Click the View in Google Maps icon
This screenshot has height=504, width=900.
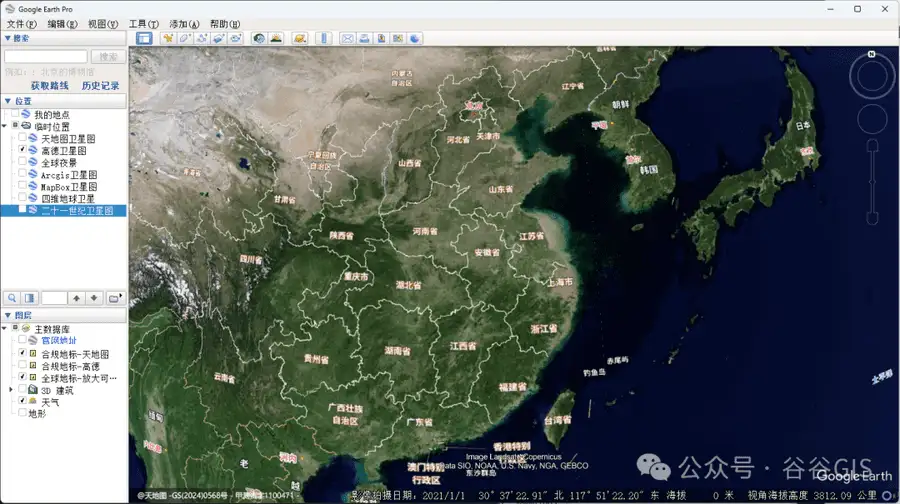pyautogui.click(x=398, y=38)
